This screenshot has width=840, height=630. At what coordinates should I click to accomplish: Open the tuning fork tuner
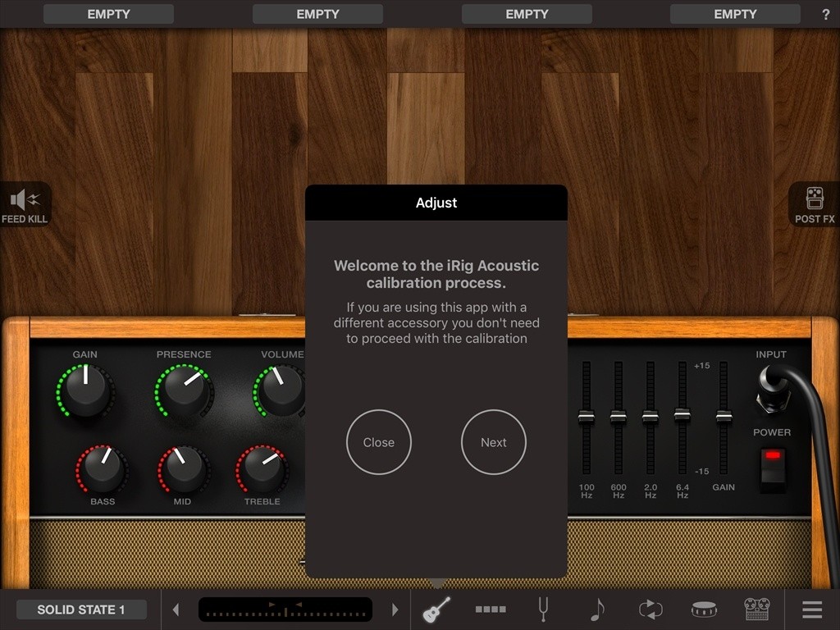click(543, 609)
